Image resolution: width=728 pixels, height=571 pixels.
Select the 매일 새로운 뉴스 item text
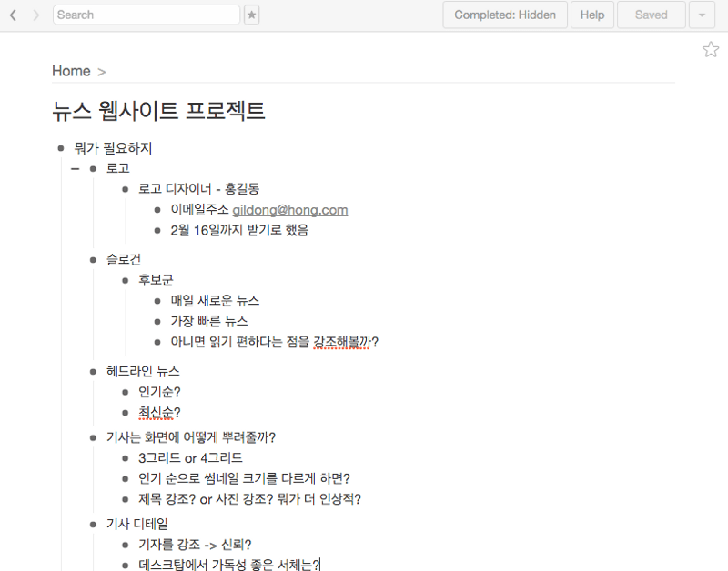click(x=215, y=300)
